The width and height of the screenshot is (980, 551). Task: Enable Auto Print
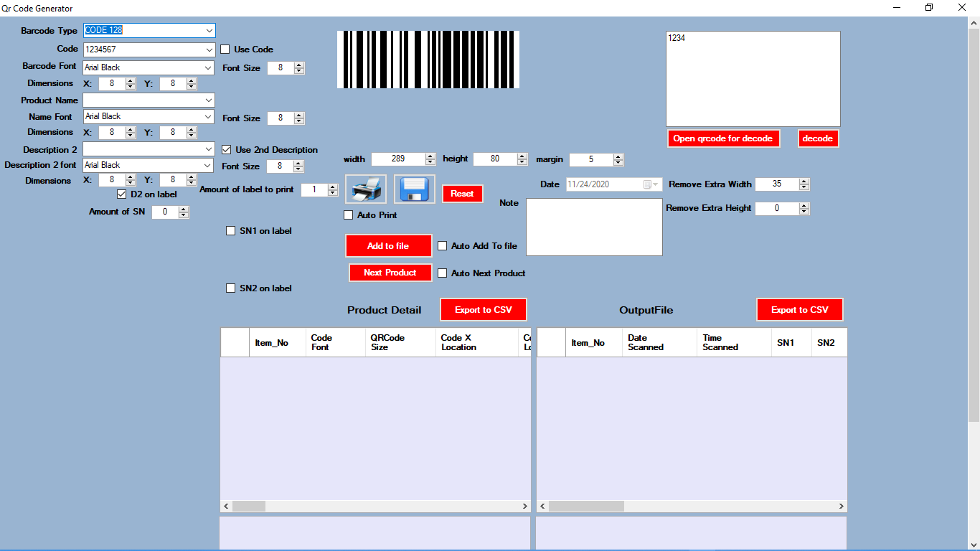coord(349,215)
